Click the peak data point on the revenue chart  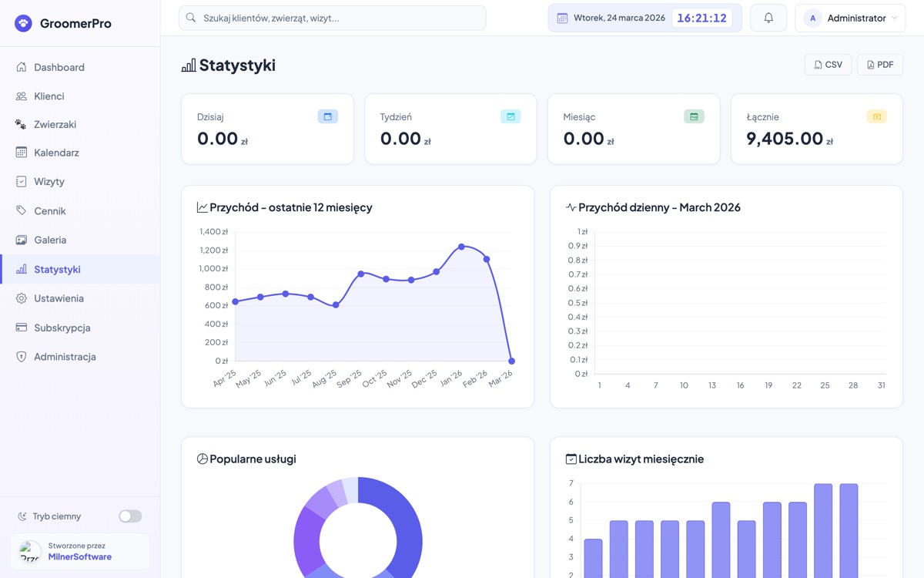tap(462, 247)
